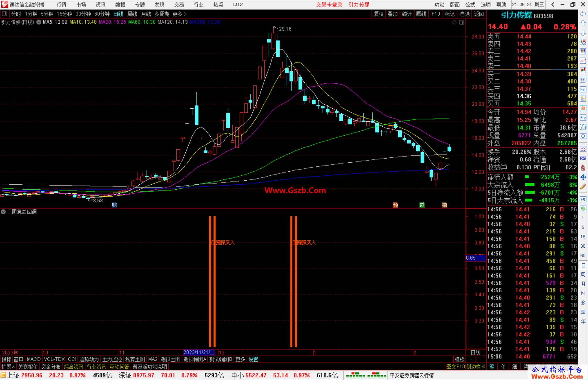Screen dimensions: 588x380
Task: Switch sidebar period to 15 minutes
Action: coord(583,237)
